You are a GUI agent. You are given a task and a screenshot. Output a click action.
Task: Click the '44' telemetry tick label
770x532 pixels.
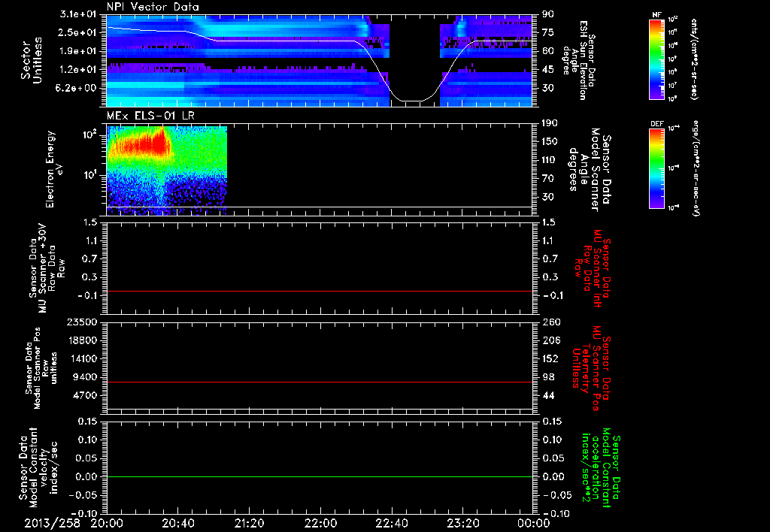pyautogui.click(x=548, y=395)
